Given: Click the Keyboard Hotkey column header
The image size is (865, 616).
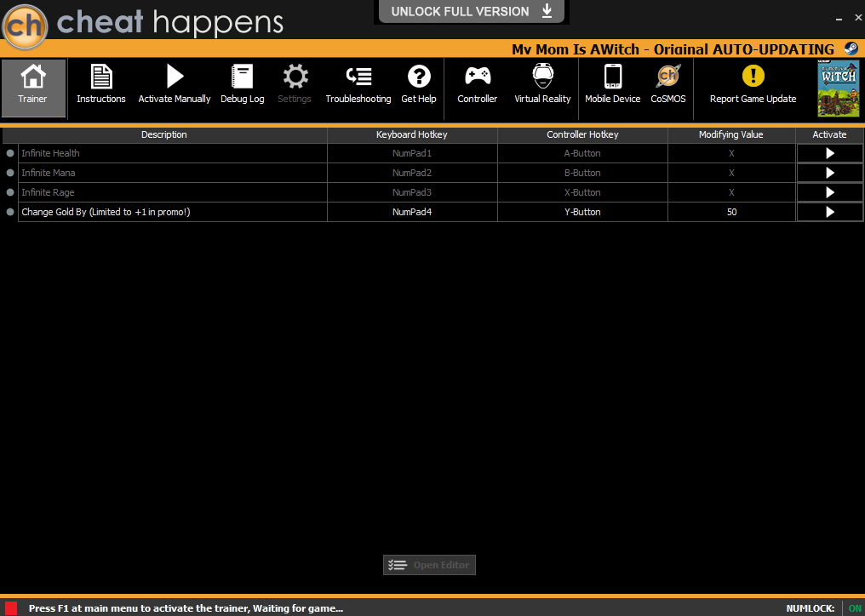Looking at the screenshot, I should (x=412, y=134).
